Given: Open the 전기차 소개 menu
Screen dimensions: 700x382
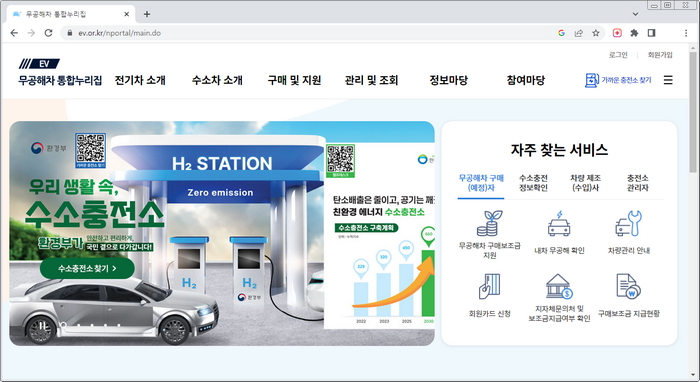Looking at the screenshot, I should click(140, 80).
